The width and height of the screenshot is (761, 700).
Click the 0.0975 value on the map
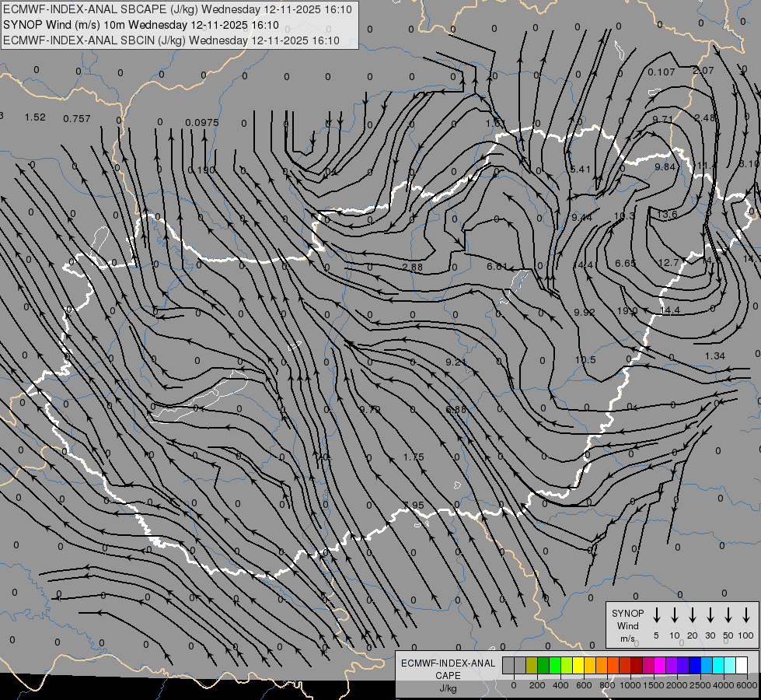[202, 122]
